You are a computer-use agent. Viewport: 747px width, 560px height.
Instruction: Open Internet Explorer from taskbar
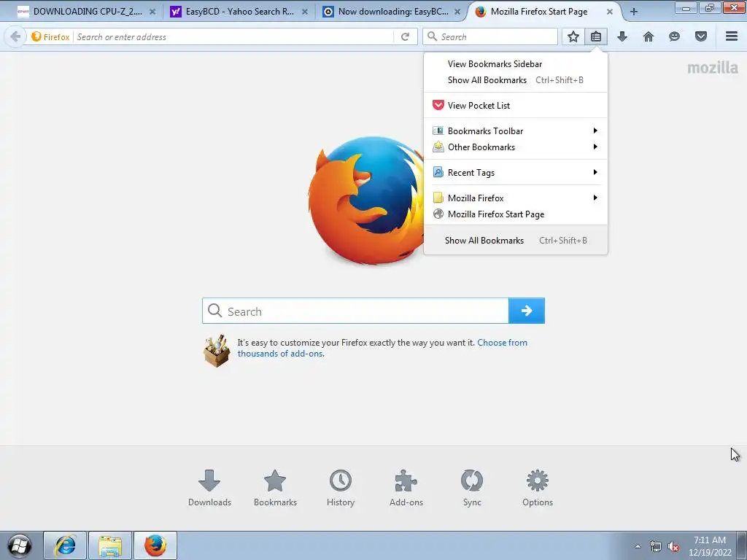pos(65,545)
